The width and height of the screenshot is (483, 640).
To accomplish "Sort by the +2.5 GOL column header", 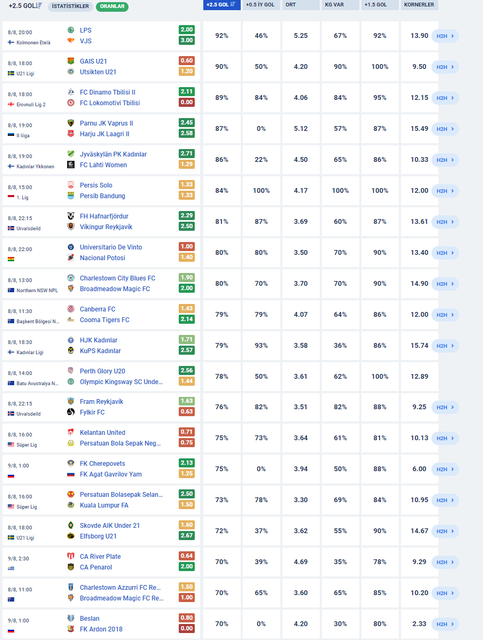I will point(222,4).
